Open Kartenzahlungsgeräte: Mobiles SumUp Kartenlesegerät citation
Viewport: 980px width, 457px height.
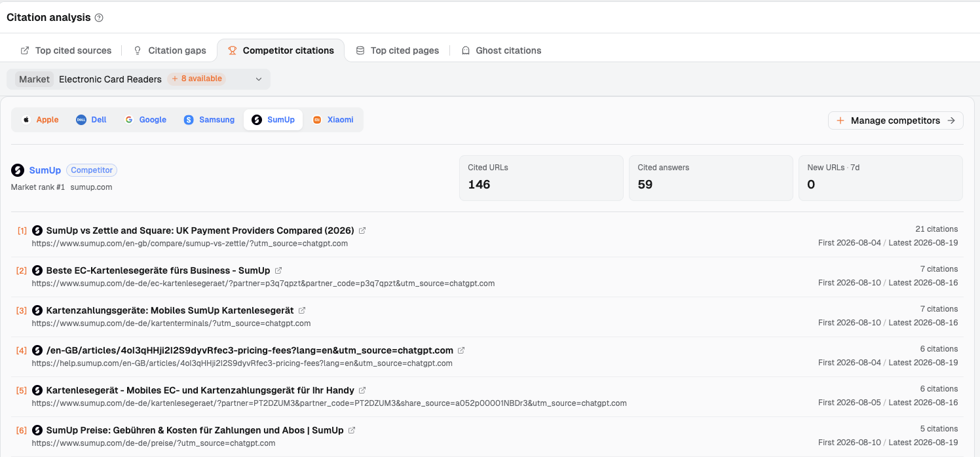pyautogui.click(x=170, y=310)
